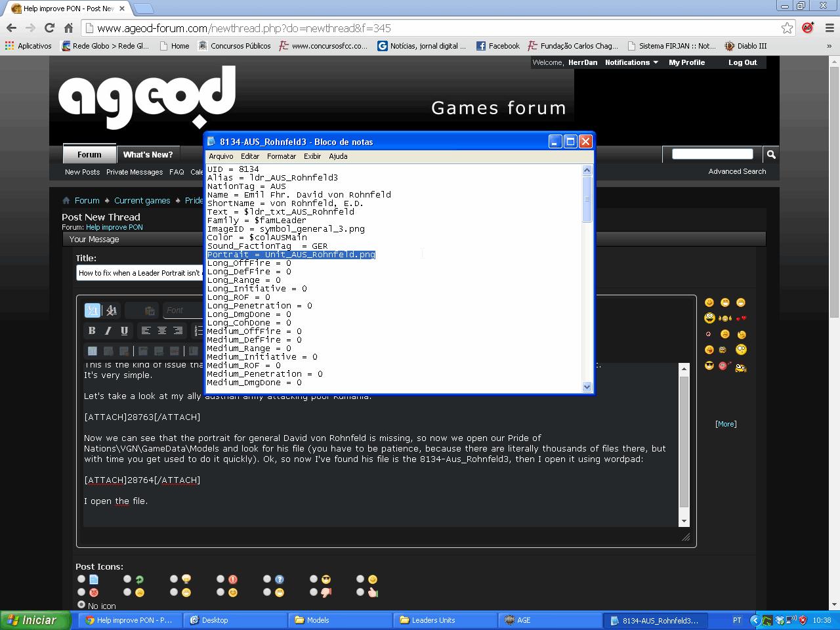Select the question mark post icon radio
The width and height of the screenshot is (840, 630).
click(267, 579)
